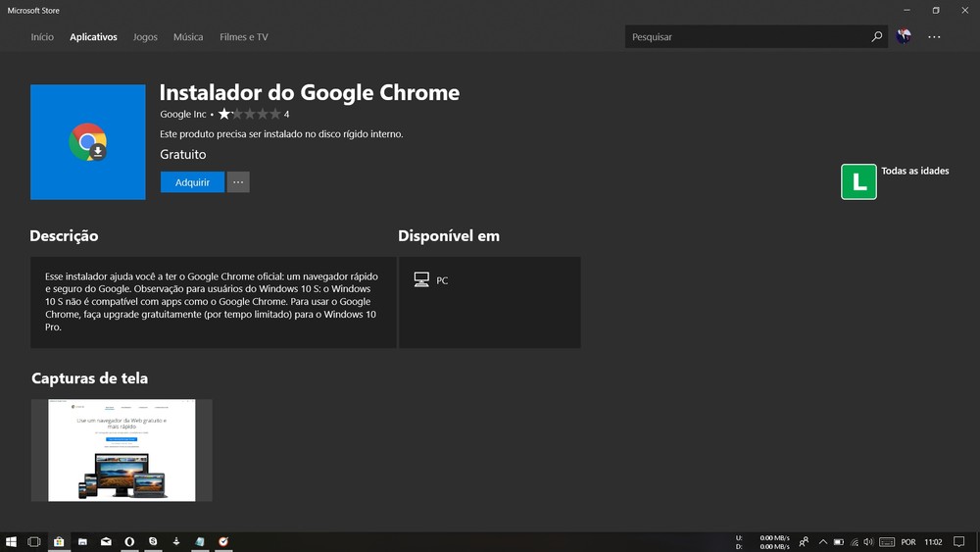Open File Explorer from the taskbar
980x552 pixels.
tap(82, 541)
